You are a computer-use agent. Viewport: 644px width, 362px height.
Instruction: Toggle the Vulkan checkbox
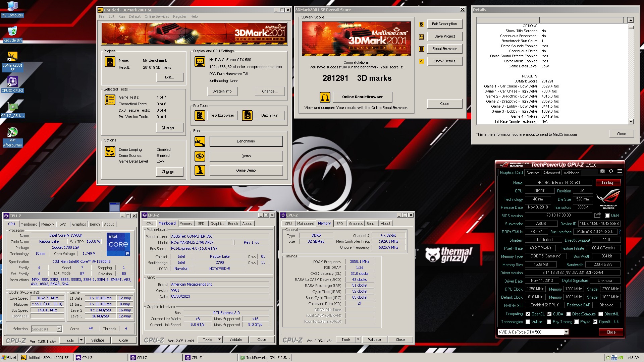(528, 322)
